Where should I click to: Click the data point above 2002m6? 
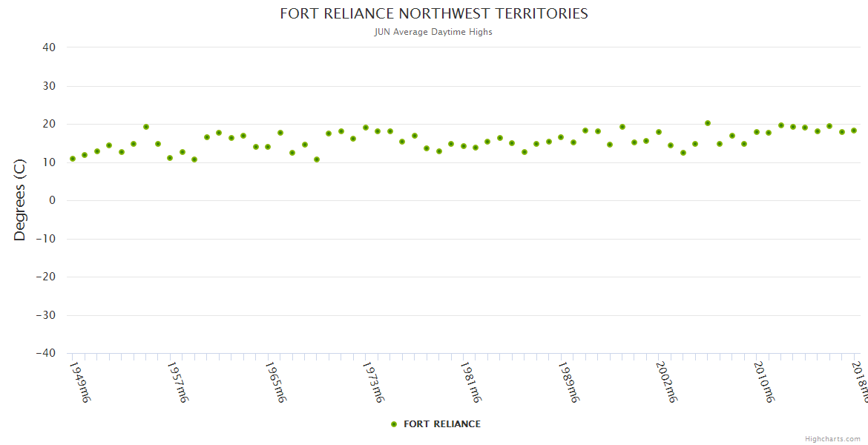click(659, 132)
